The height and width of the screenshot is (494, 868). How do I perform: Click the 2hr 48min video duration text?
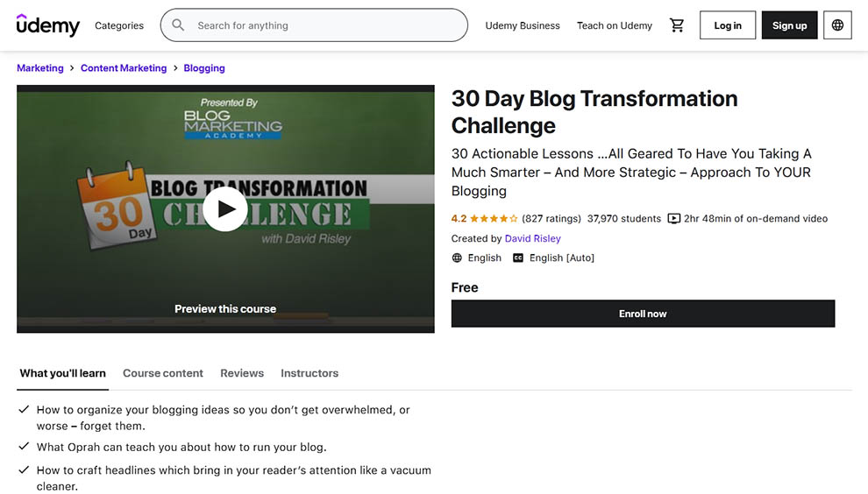(x=756, y=218)
